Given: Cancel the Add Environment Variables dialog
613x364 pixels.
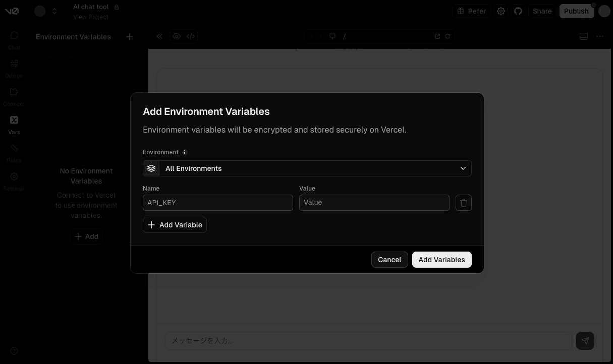Looking at the screenshot, I should pos(389,260).
